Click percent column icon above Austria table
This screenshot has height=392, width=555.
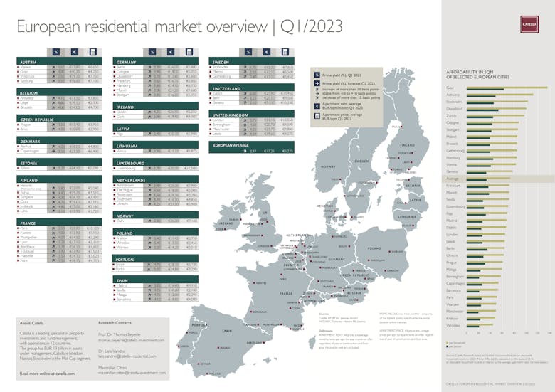pos(56,52)
